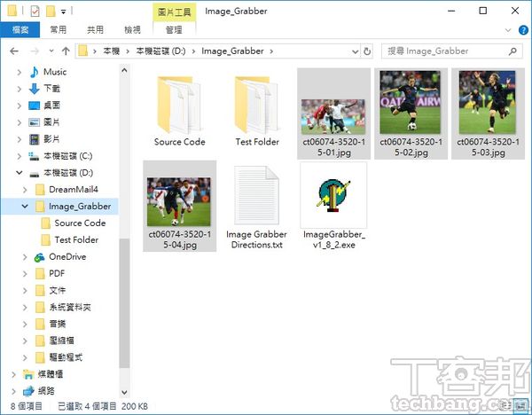The image size is (532, 415).
Task: Select OneDrive in the navigation pane
Action: click(67, 257)
